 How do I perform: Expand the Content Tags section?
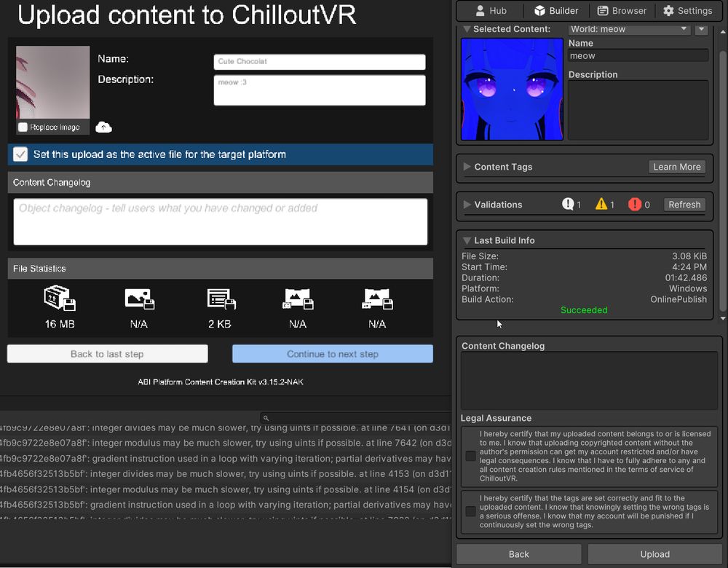(x=467, y=166)
